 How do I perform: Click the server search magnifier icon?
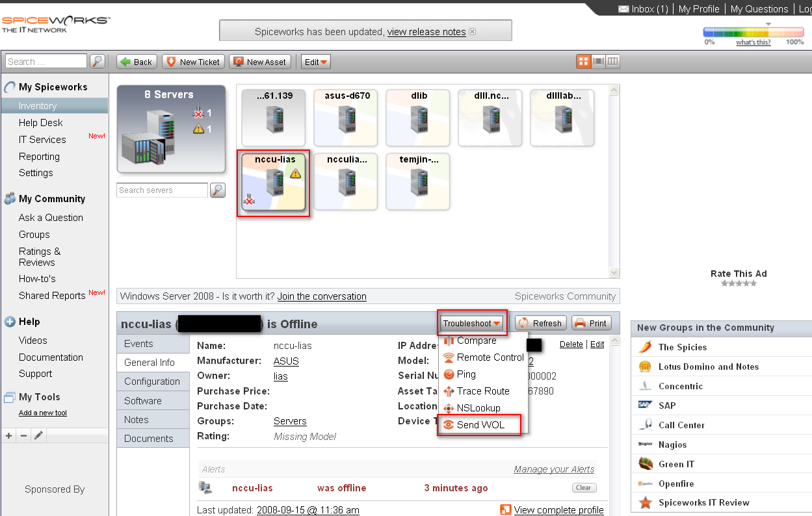tap(218, 190)
